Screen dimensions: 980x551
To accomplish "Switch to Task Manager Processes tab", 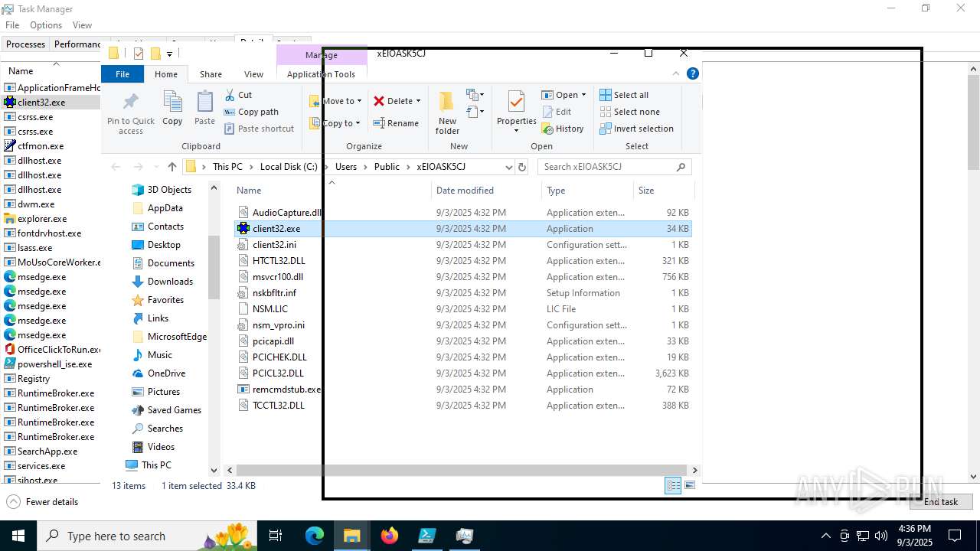I will click(25, 44).
